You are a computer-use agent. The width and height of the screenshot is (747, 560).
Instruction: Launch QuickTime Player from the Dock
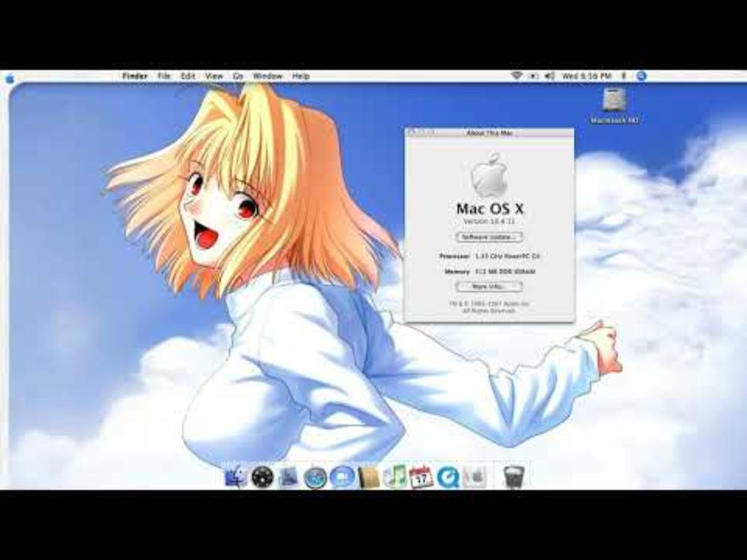[x=447, y=477]
